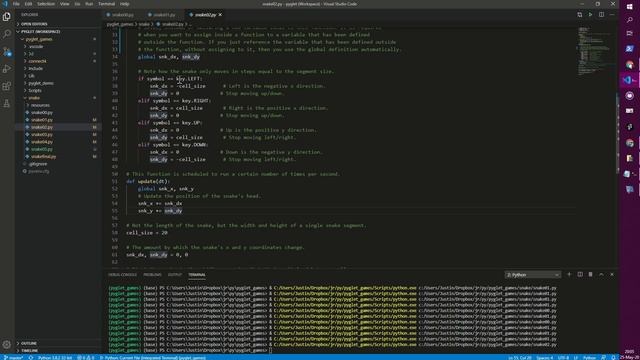Open the View menu
640x360 pixels.
click(x=64, y=4)
